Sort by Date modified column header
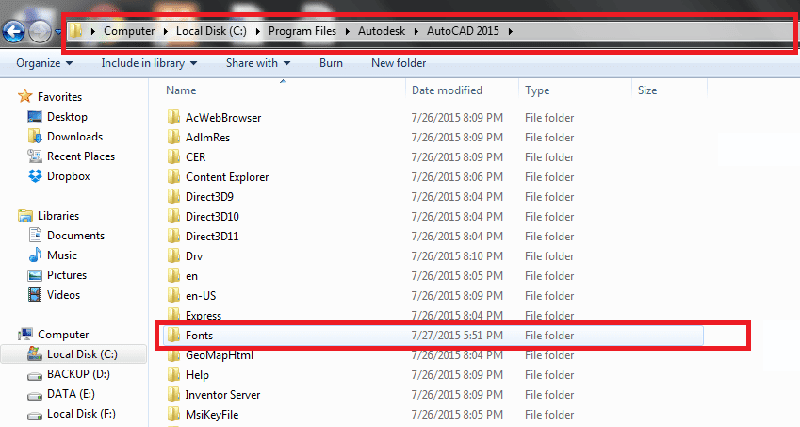The width and height of the screenshot is (800, 427). click(x=448, y=90)
